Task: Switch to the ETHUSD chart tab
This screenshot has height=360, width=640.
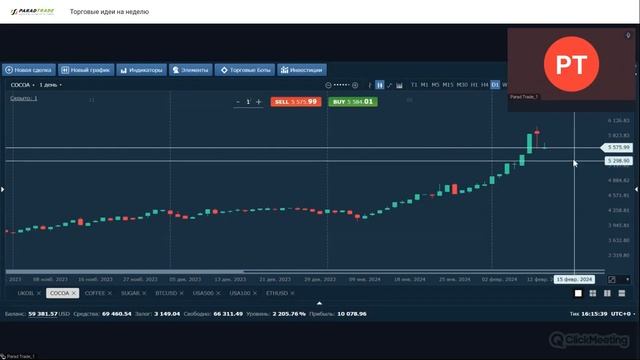Action: pos(277,293)
